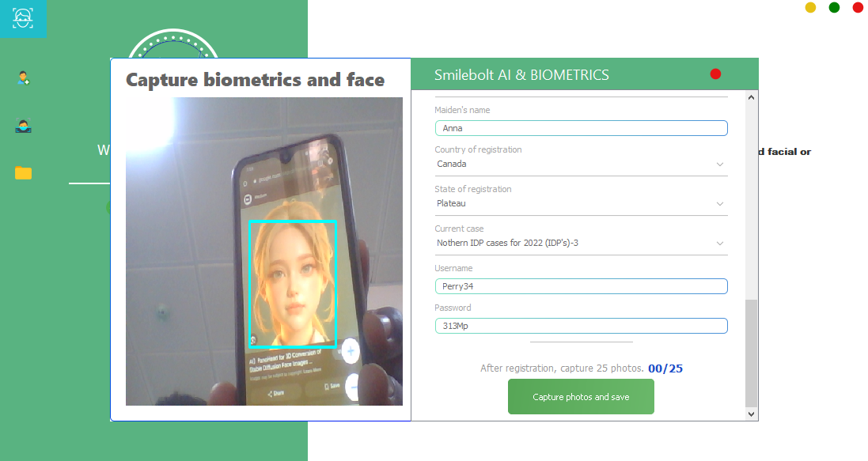Click the red dot in Smilebolt header
This screenshot has width=868, height=461.
pos(715,74)
